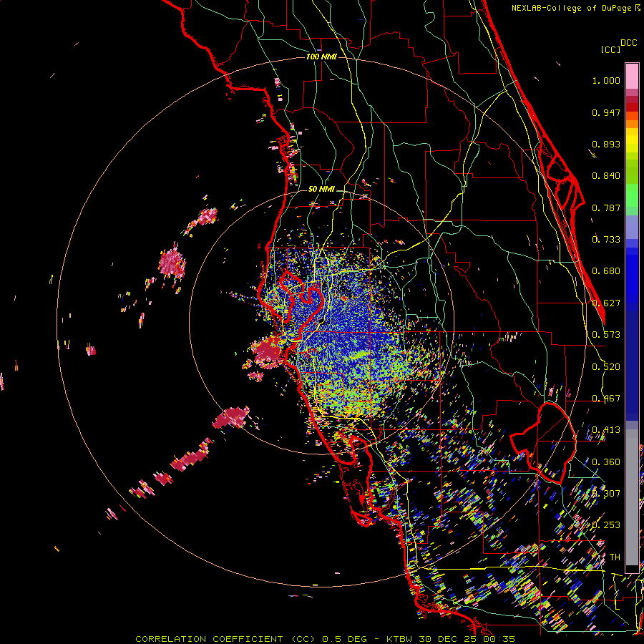This screenshot has width=644, height=644.
Task: Select the 0.627 scale value
Action: 606,303
